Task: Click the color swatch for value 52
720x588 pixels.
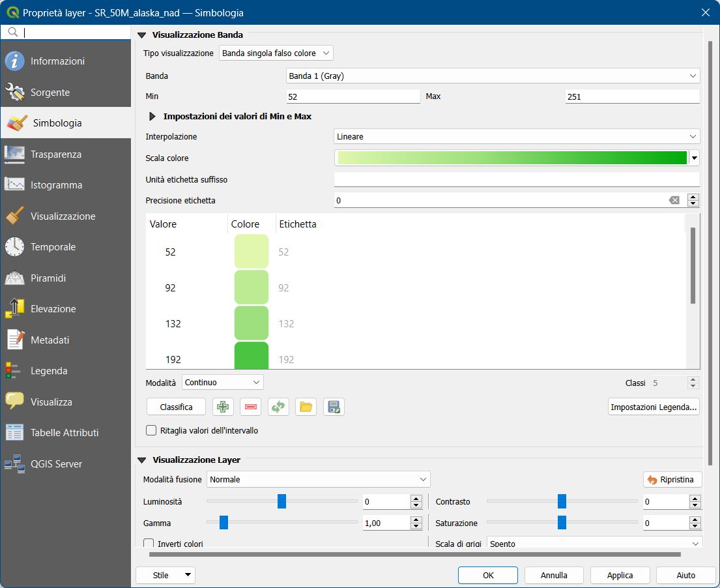Action: pyautogui.click(x=252, y=251)
